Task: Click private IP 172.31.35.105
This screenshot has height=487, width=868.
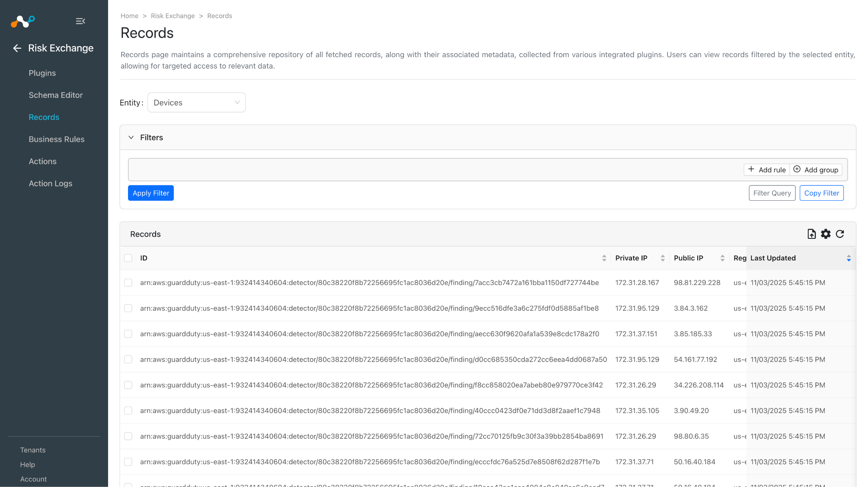Action: click(x=637, y=411)
